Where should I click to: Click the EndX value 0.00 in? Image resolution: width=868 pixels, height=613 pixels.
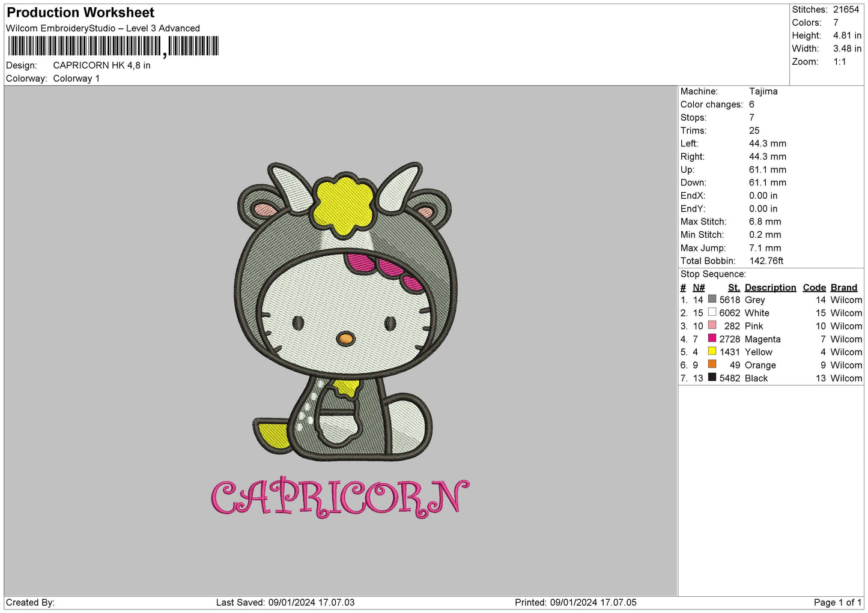click(x=763, y=196)
